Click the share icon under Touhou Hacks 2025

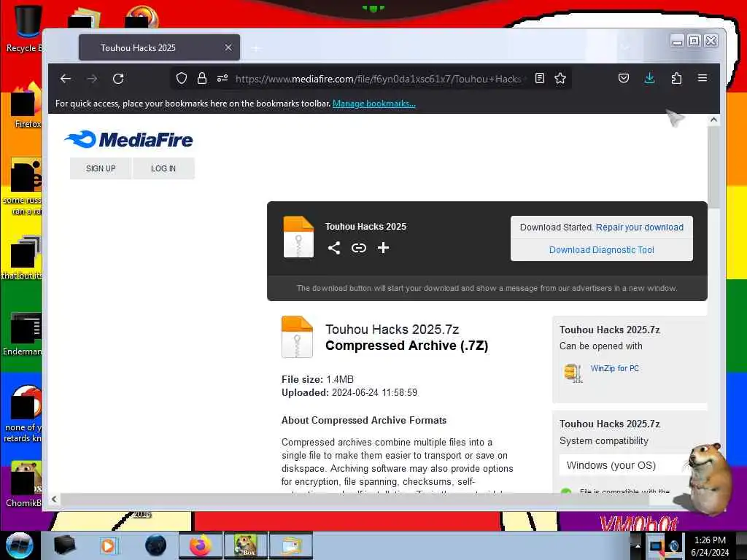[334, 248]
